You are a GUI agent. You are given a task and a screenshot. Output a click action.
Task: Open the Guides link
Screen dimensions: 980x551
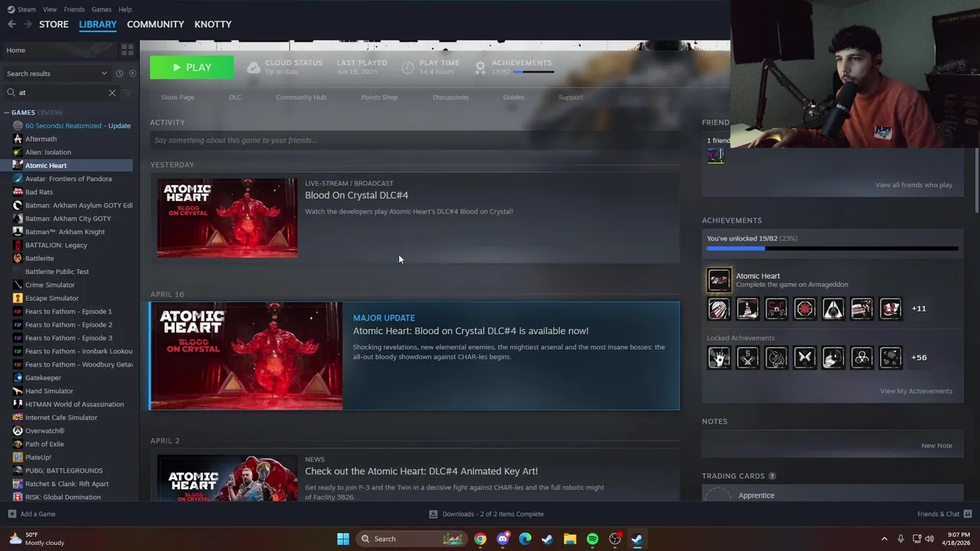(514, 97)
